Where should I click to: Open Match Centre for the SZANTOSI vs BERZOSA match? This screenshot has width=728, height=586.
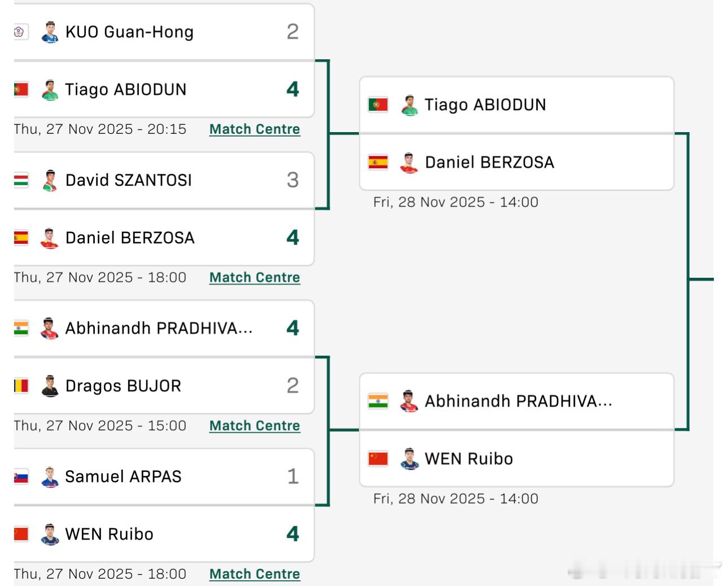[x=255, y=278]
